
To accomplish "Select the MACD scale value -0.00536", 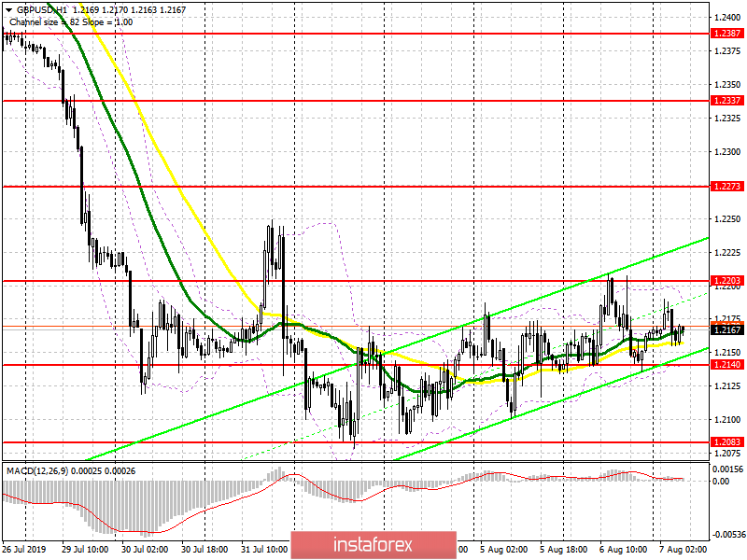I will 727,535.
